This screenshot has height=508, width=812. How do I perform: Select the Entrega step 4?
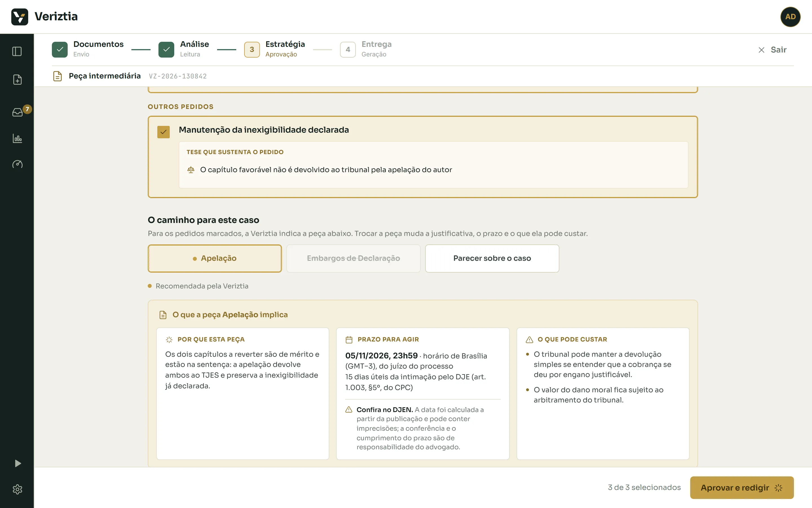(x=366, y=49)
